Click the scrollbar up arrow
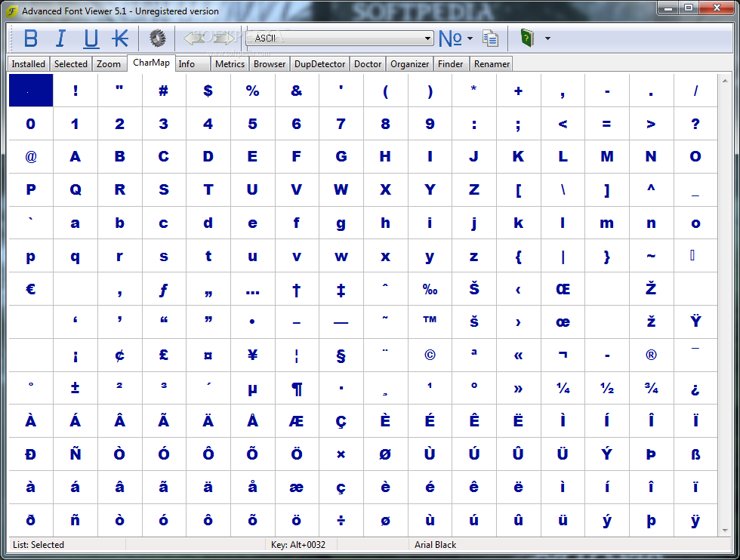 click(x=725, y=81)
